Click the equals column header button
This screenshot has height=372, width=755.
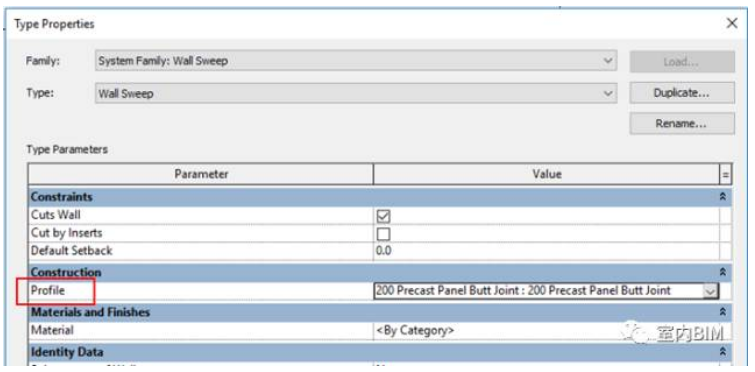point(725,175)
